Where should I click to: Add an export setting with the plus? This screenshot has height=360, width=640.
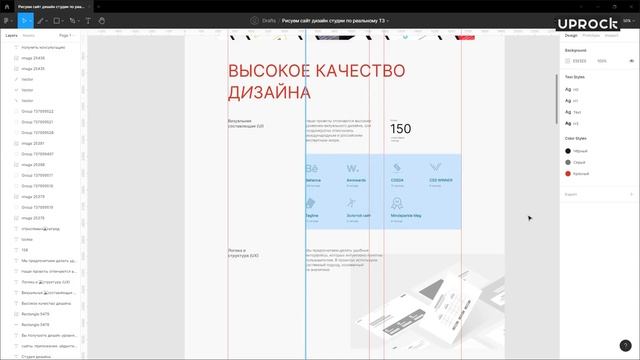click(x=631, y=194)
